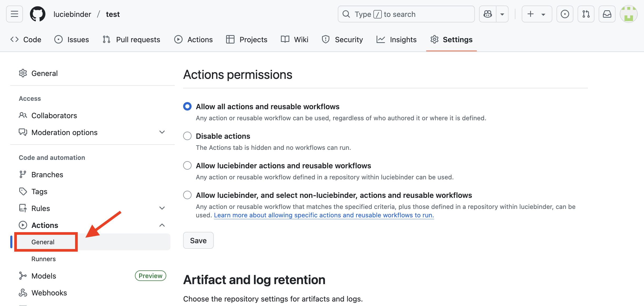The height and width of the screenshot is (306, 644).
Task: Open Copilot dropdown arrow
Action: point(502,14)
